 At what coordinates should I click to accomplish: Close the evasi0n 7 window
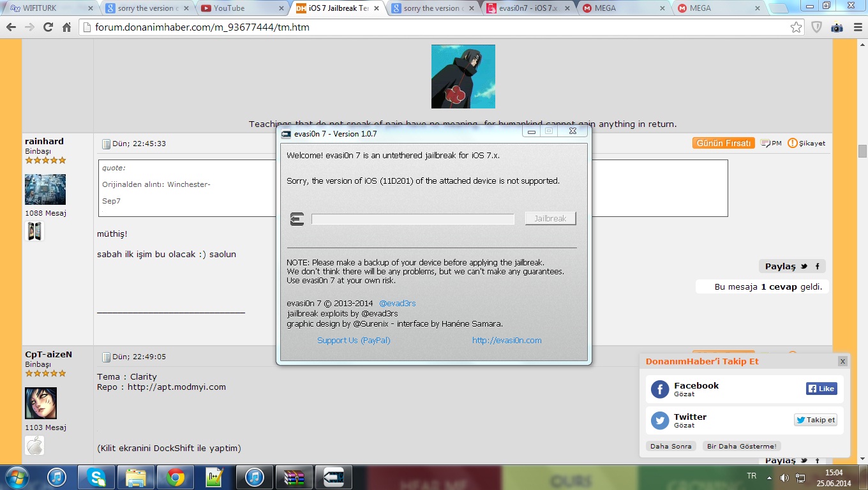pos(572,131)
